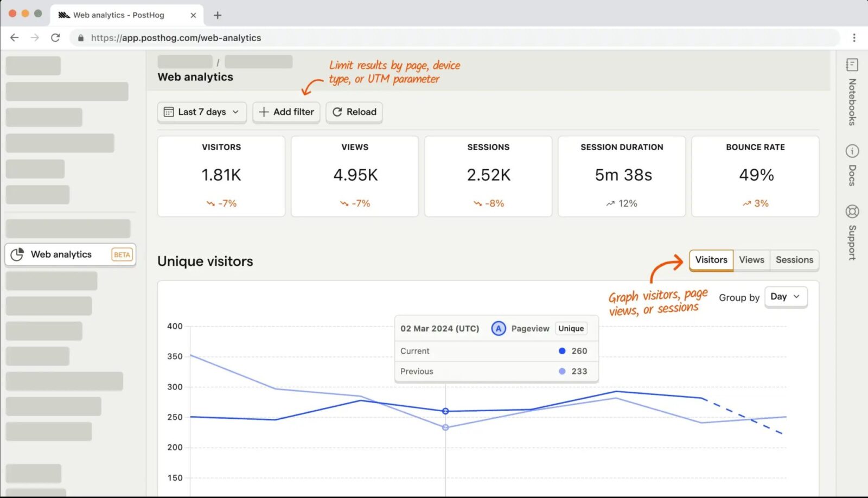Go back with browser back arrow
The width and height of the screenshot is (868, 498).
pos(15,37)
